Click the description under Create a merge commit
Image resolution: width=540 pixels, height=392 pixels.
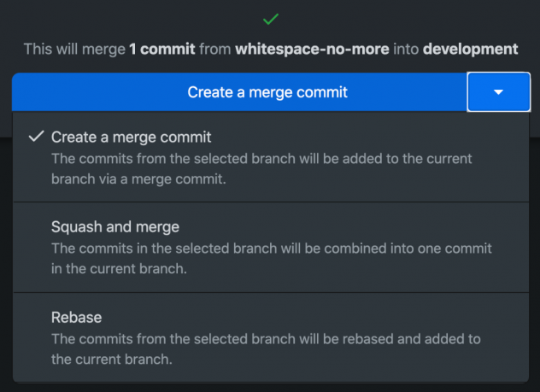tap(261, 167)
